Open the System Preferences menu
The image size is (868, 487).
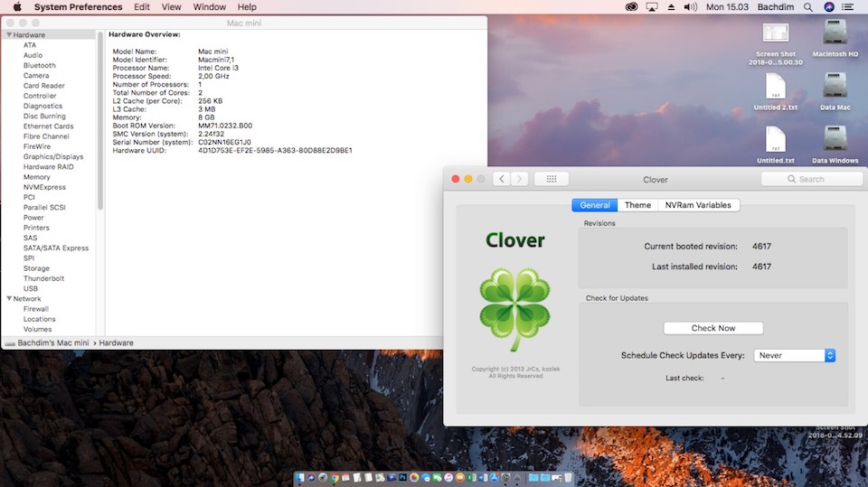[78, 7]
